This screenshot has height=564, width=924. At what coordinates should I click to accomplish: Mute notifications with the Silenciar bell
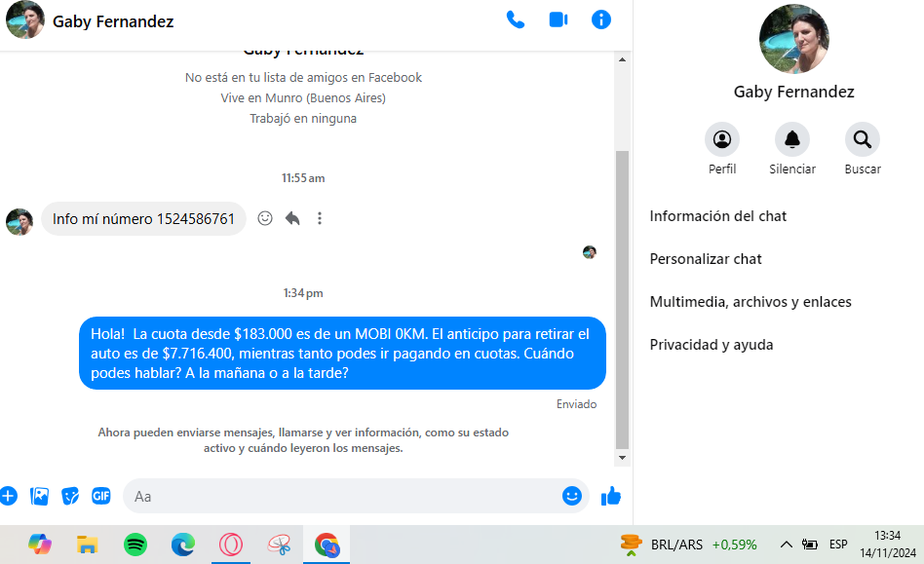(791, 140)
